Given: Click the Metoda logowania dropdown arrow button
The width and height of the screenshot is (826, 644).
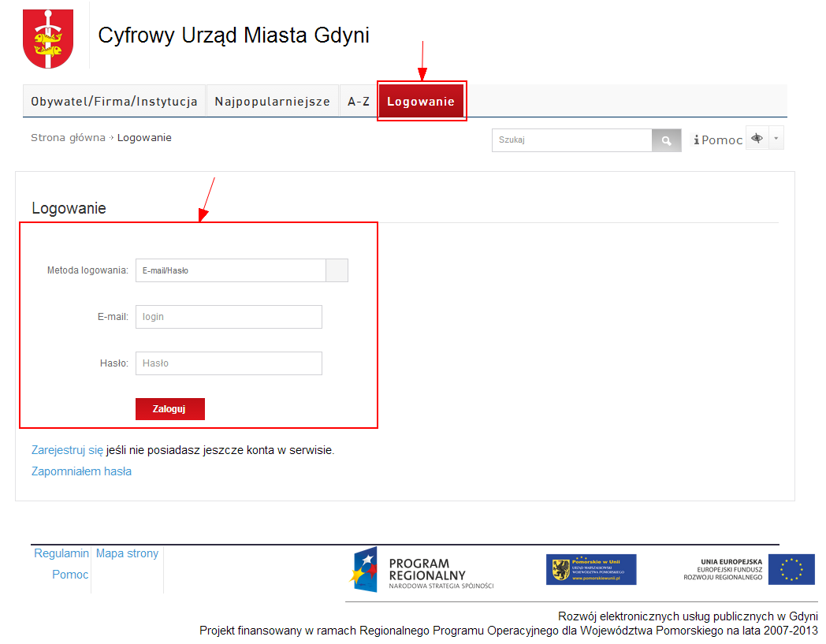Looking at the screenshot, I should pos(337,270).
